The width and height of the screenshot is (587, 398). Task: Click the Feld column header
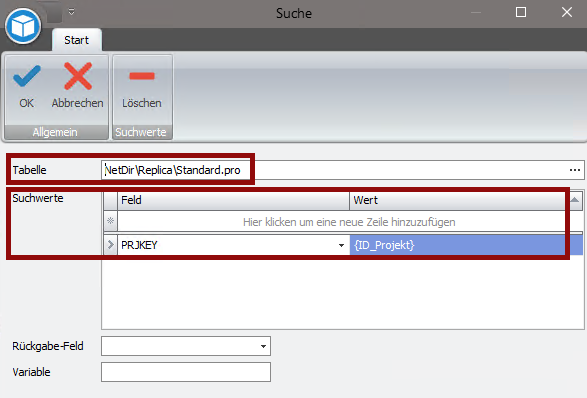coord(233,200)
